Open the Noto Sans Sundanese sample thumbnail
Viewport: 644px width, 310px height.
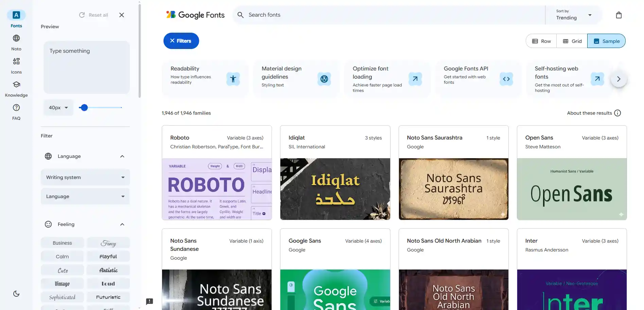217,290
